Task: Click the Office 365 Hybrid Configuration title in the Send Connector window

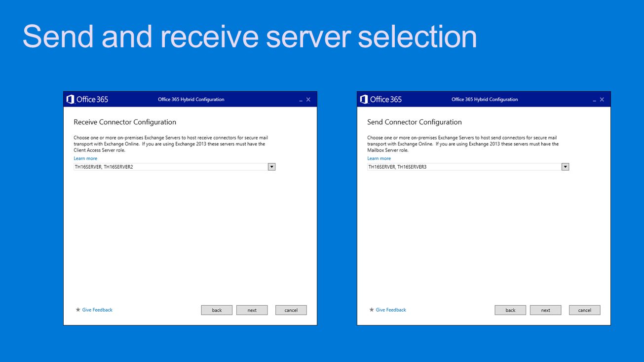Action: (x=485, y=99)
